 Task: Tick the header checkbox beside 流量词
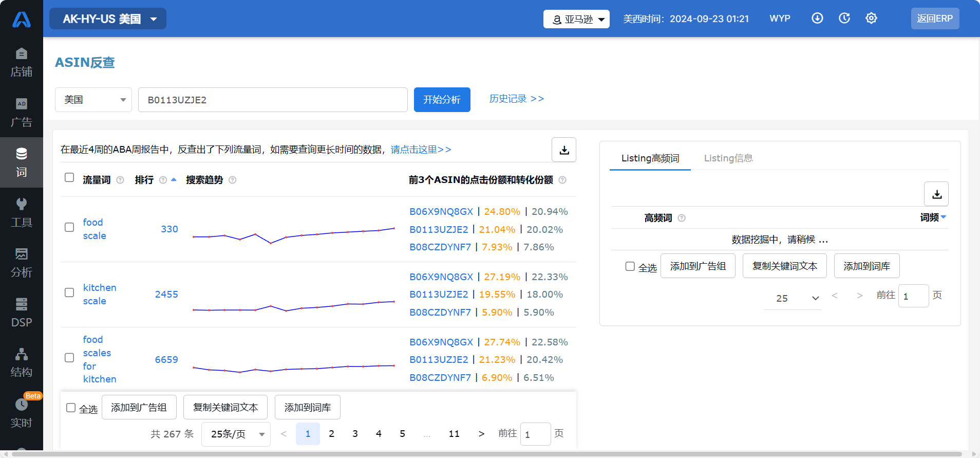(x=69, y=177)
